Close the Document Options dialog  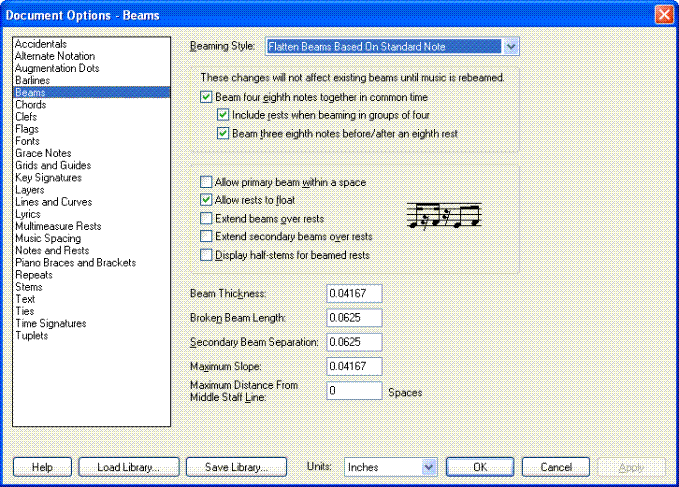pos(663,14)
